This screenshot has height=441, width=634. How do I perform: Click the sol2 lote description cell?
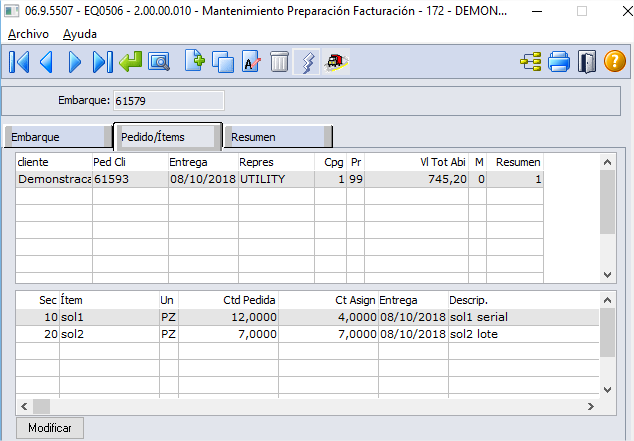coord(524,334)
